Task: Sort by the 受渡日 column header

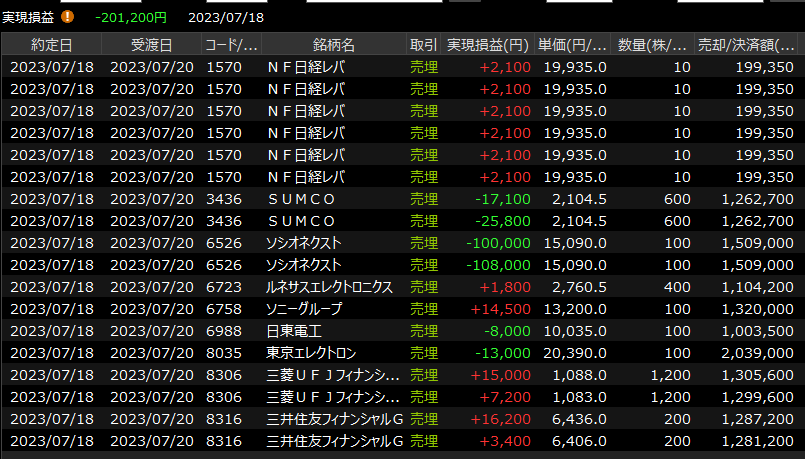Action: click(x=151, y=45)
